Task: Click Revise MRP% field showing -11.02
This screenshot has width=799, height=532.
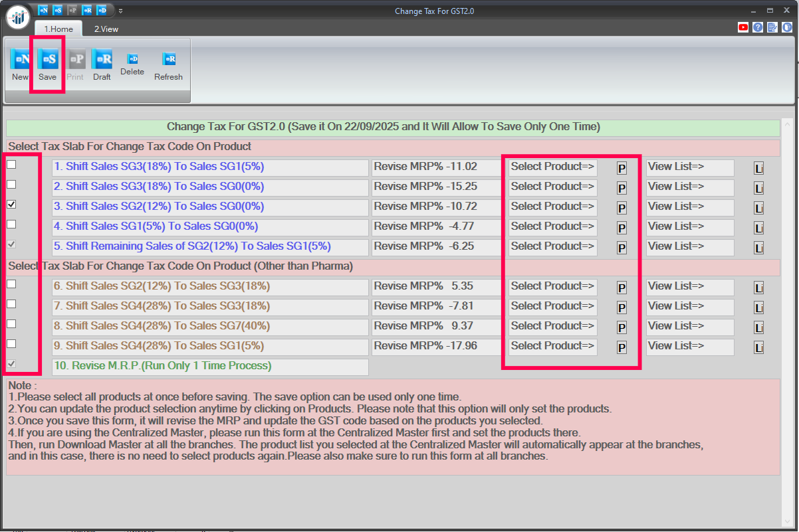Action: tap(436, 167)
